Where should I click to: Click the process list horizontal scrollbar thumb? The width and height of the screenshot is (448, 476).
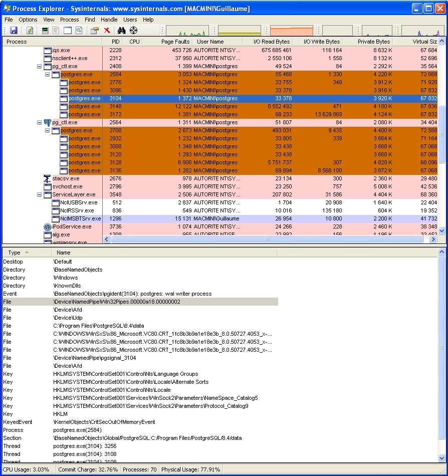[x=267, y=239]
